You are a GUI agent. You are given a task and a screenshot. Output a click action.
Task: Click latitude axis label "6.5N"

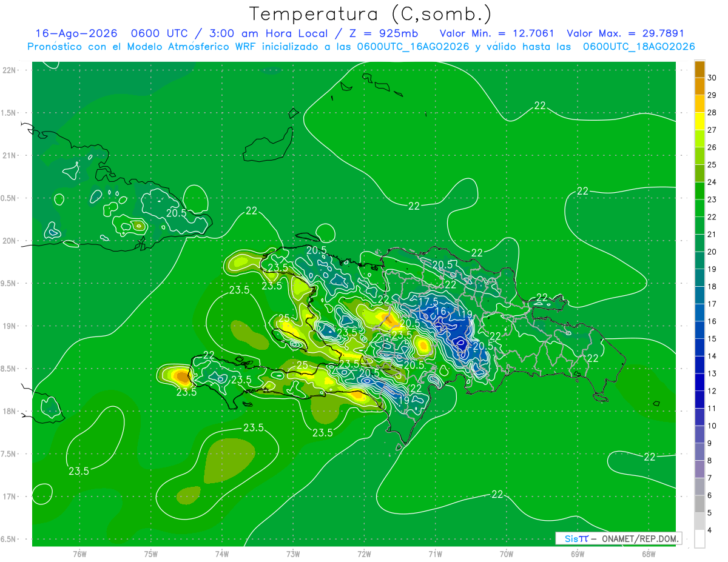tap(9, 540)
